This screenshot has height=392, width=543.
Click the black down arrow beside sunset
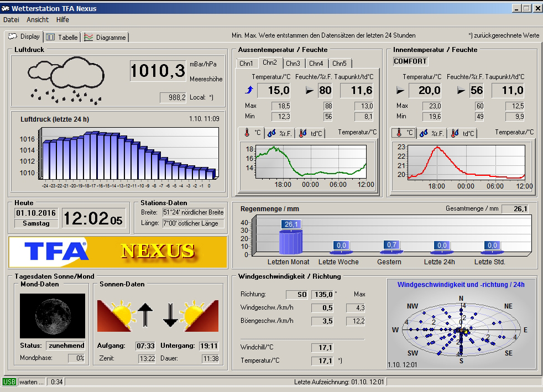(x=170, y=315)
